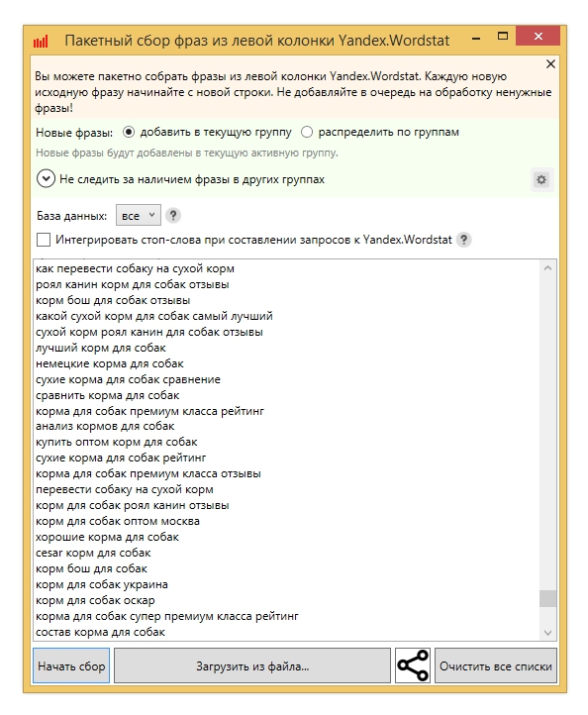Maximize the Wordstat batch window

point(503,36)
